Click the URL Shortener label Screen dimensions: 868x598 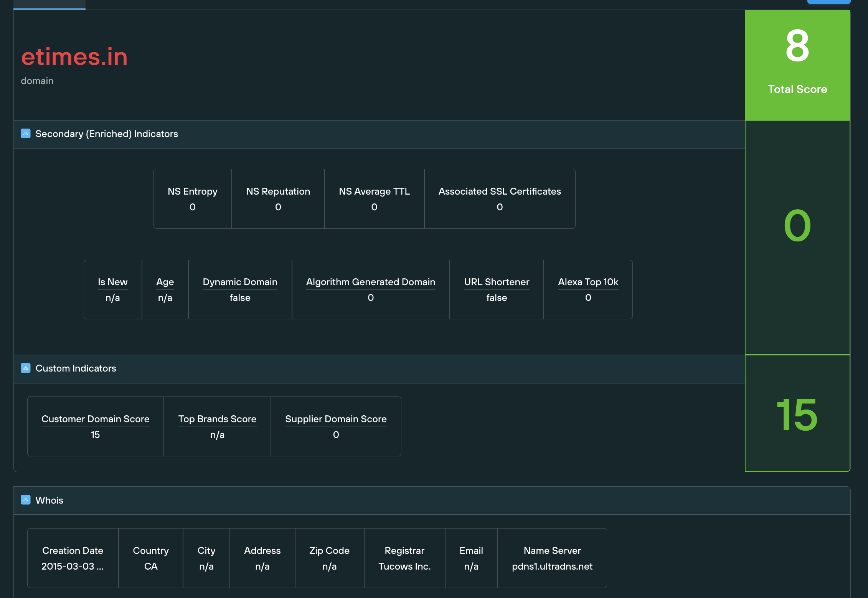click(497, 282)
